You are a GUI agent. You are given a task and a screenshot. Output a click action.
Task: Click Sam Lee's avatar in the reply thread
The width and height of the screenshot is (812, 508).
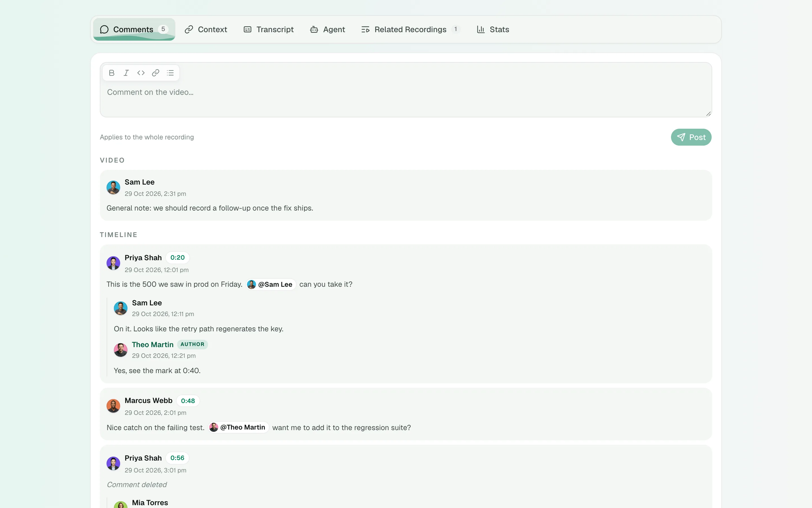click(120, 308)
